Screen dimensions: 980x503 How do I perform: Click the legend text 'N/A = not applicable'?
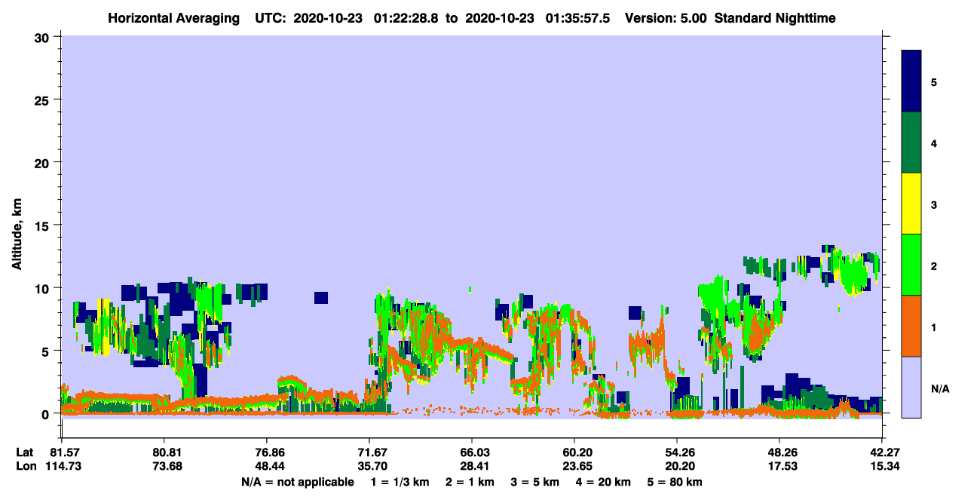(298, 482)
